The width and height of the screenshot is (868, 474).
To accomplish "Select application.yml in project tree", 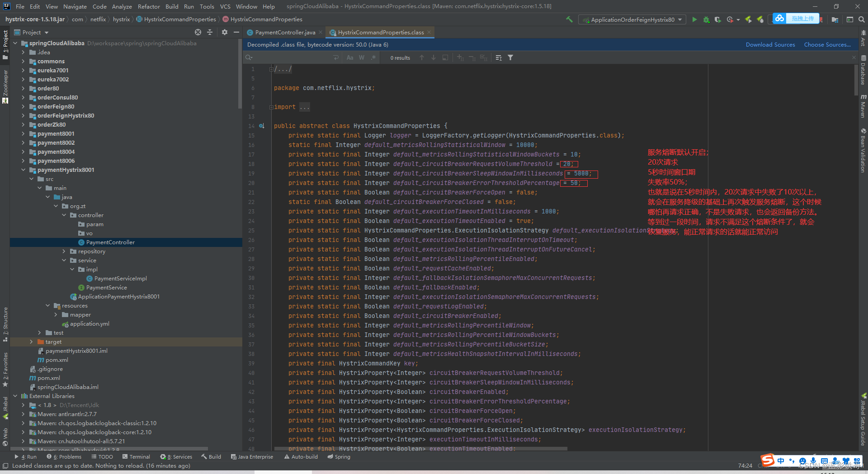I will point(90,323).
